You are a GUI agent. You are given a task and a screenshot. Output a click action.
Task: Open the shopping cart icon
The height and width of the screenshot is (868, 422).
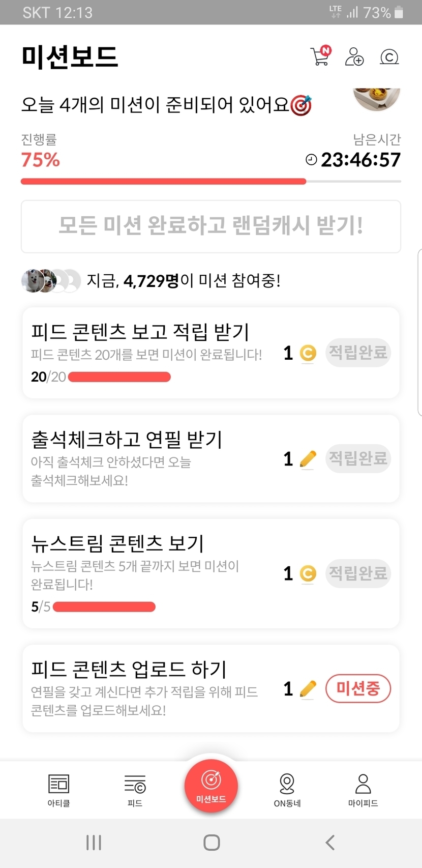320,56
